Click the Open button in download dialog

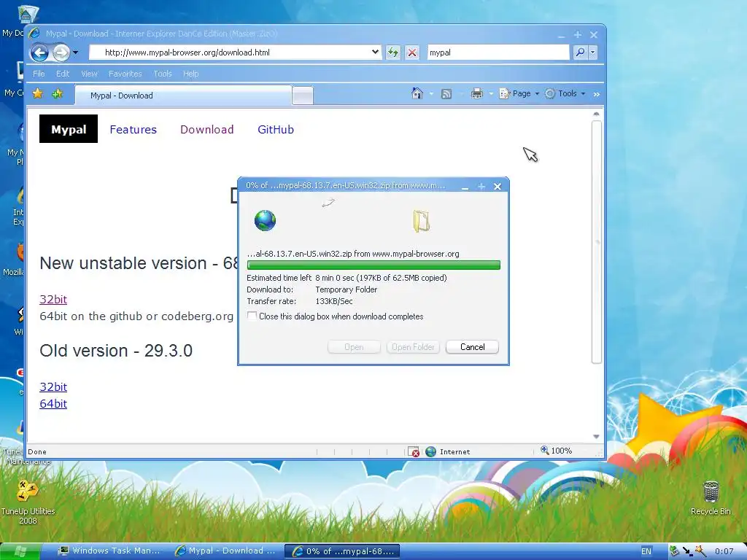(x=354, y=347)
